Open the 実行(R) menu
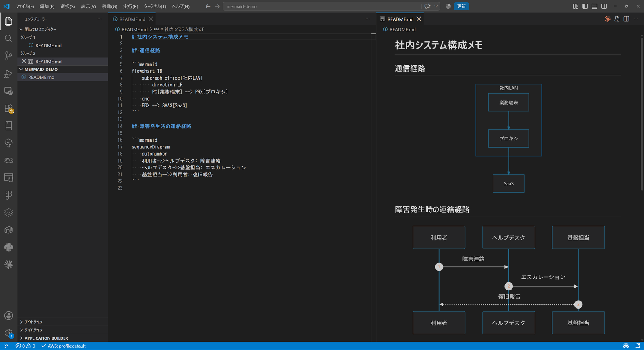 130,6
